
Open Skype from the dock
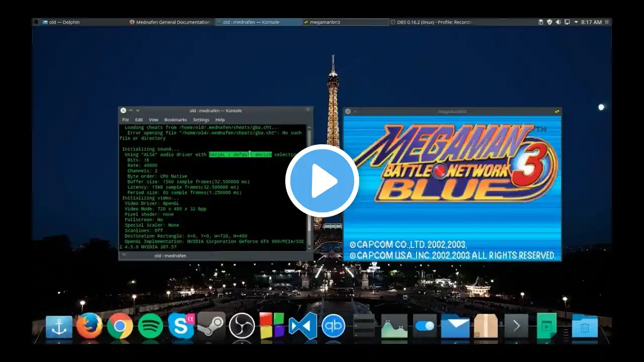181,327
